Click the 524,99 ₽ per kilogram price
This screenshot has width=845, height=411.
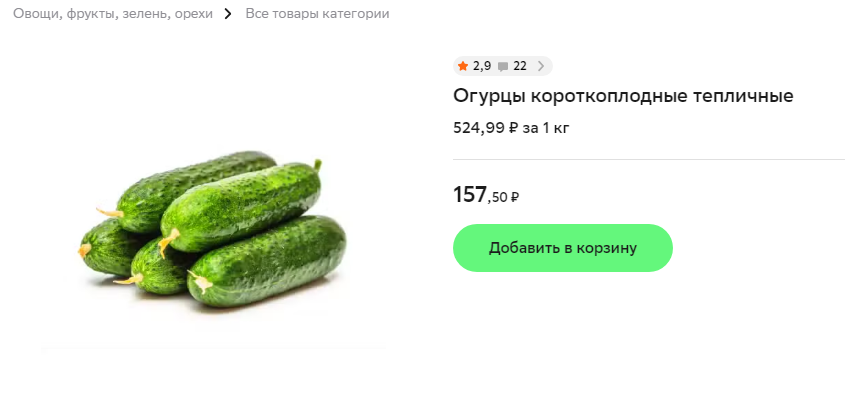[486, 128]
